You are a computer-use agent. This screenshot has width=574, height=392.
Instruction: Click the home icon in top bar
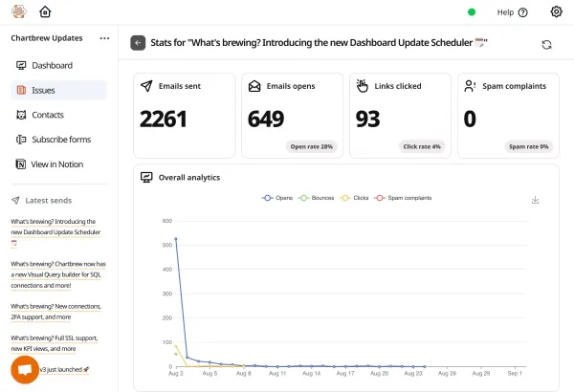(45, 12)
